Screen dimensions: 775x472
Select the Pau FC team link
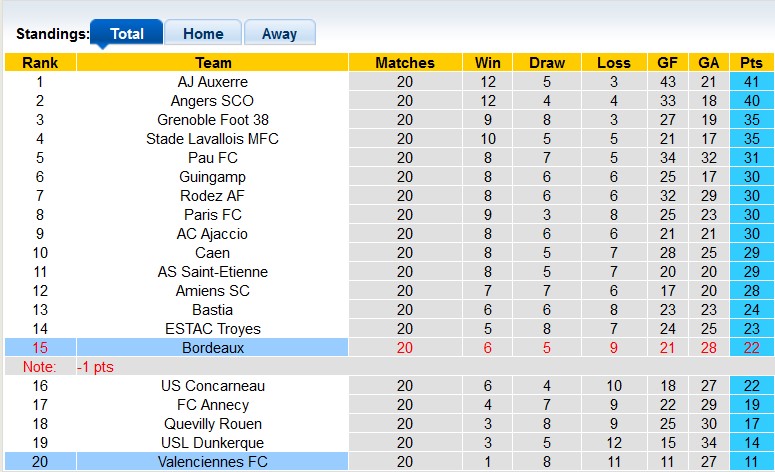coord(213,158)
